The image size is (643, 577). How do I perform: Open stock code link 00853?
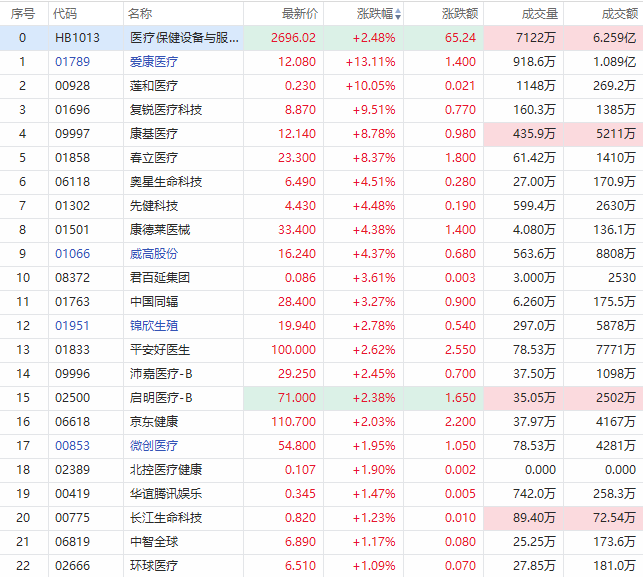(x=72, y=446)
